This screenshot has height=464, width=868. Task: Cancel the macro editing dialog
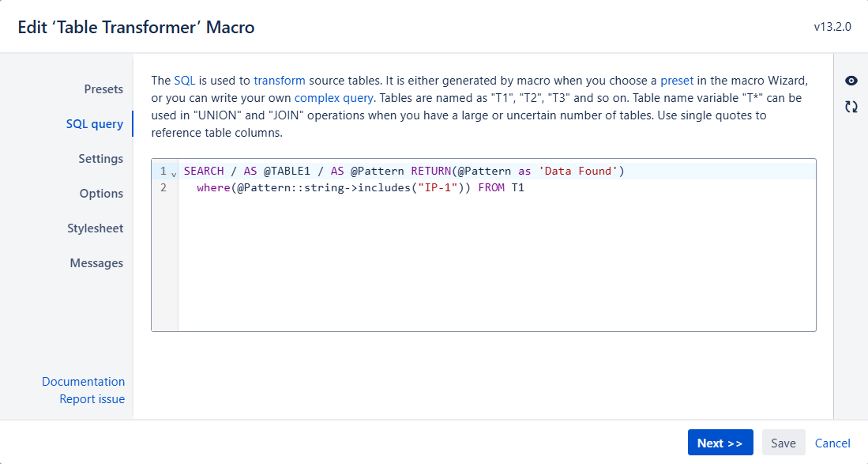832,443
